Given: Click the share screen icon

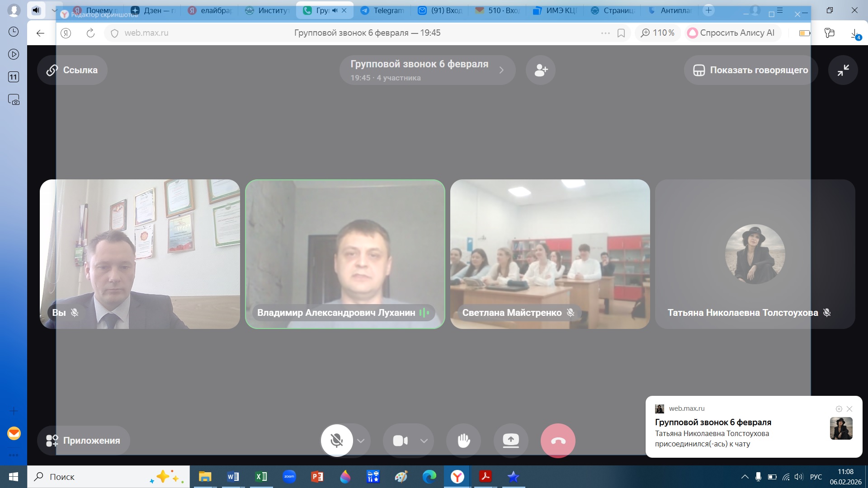Looking at the screenshot, I should coord(511,441).
